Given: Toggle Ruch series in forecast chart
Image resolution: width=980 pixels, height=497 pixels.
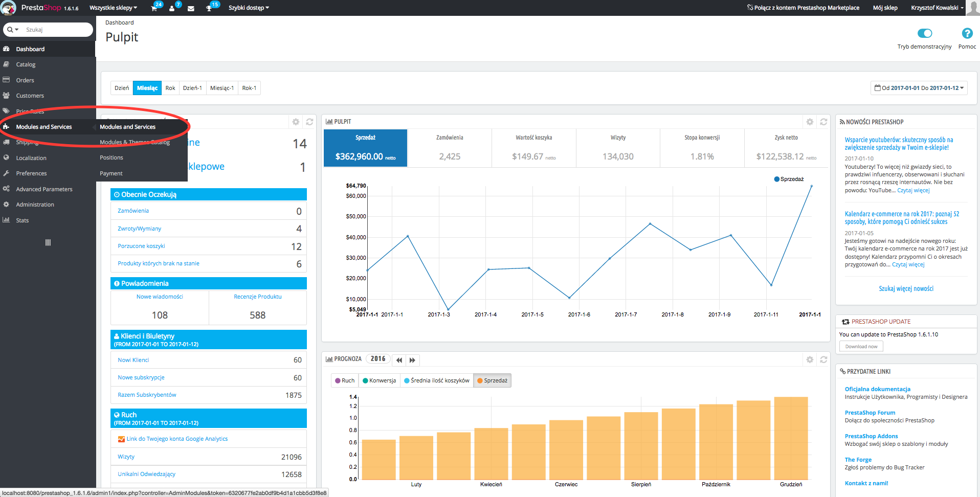Looking at the screenshot, I should pos(345,380).
